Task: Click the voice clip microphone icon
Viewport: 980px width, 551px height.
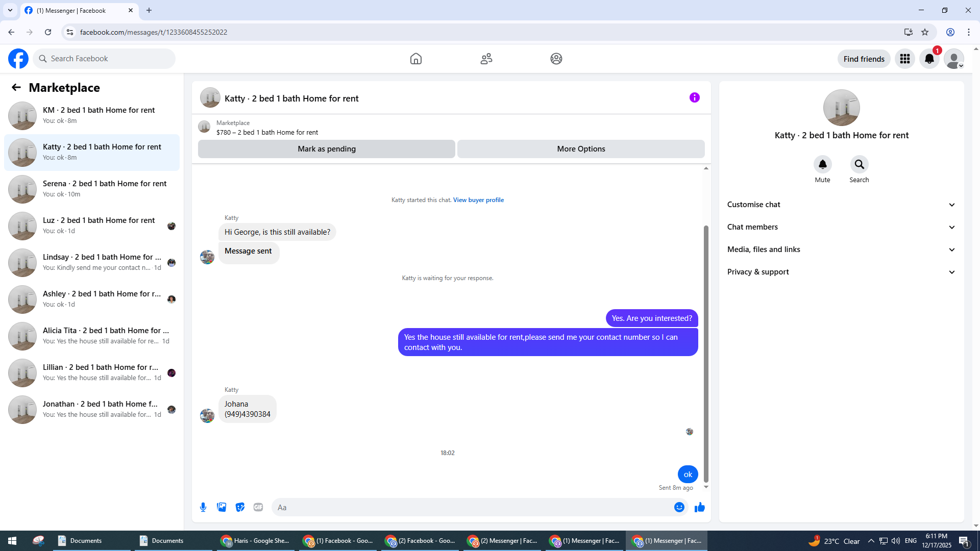Action: pyautogui.click(x=203, y=507)
